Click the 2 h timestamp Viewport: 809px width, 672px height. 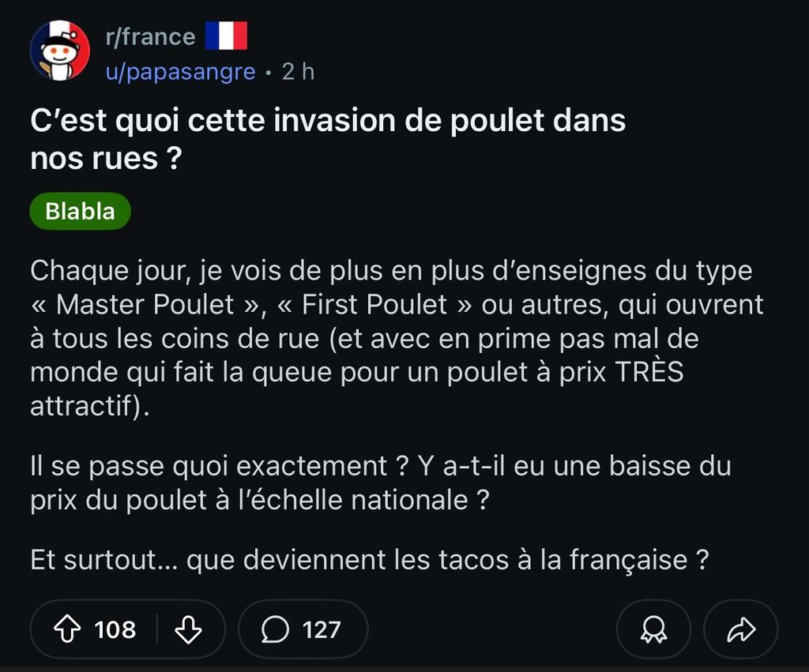(298, 72)
